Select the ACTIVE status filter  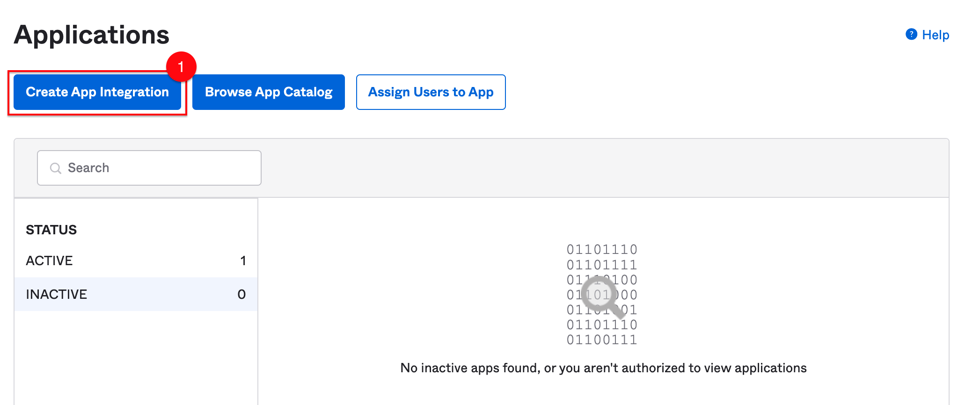(136, 260)
